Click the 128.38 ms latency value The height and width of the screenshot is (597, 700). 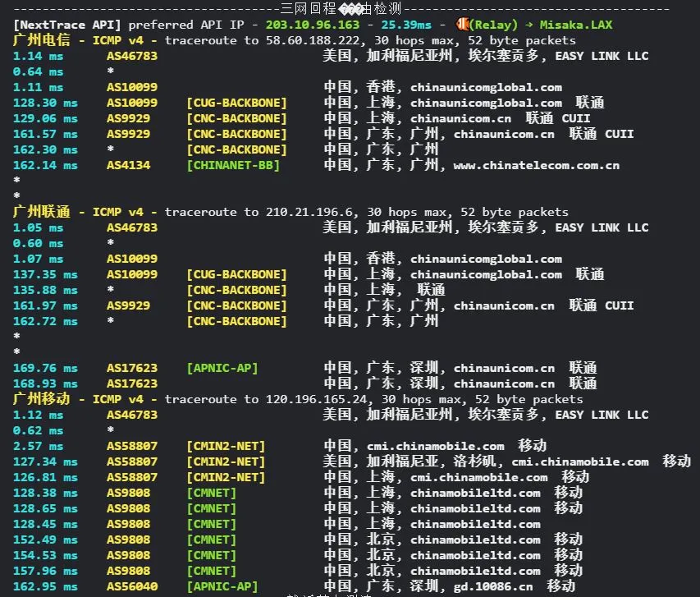45,493
